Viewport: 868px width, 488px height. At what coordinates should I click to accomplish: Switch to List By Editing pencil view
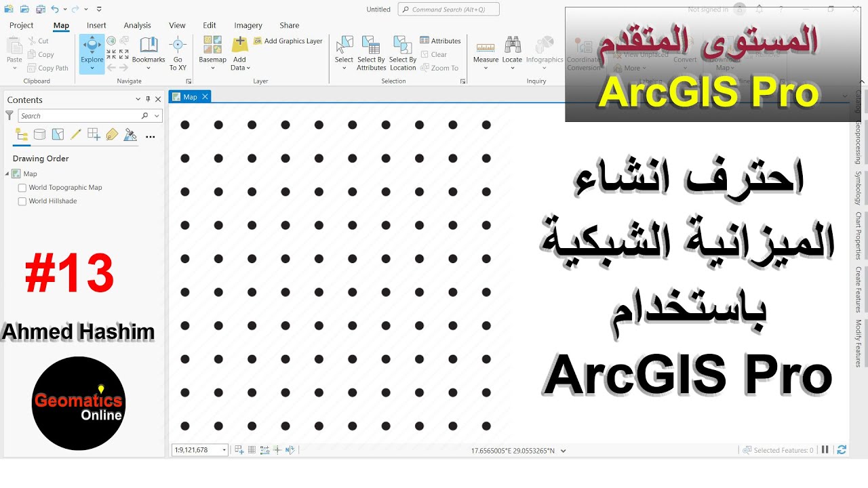76,135
